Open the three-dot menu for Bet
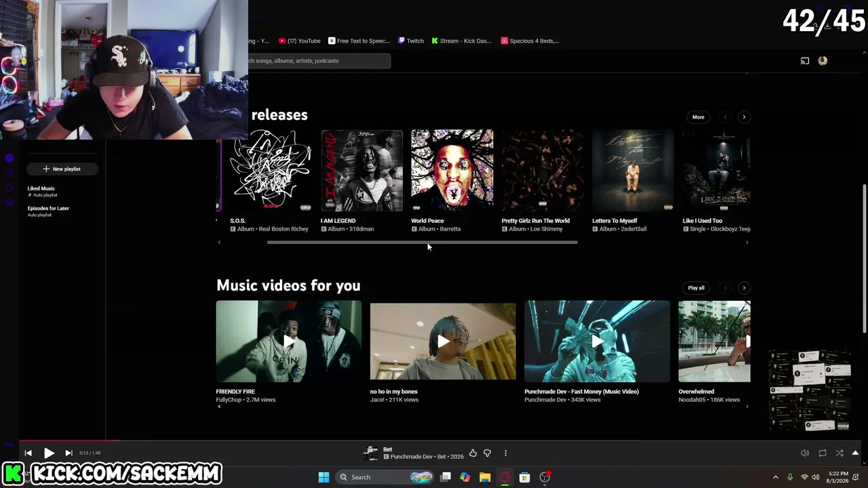 505,453
